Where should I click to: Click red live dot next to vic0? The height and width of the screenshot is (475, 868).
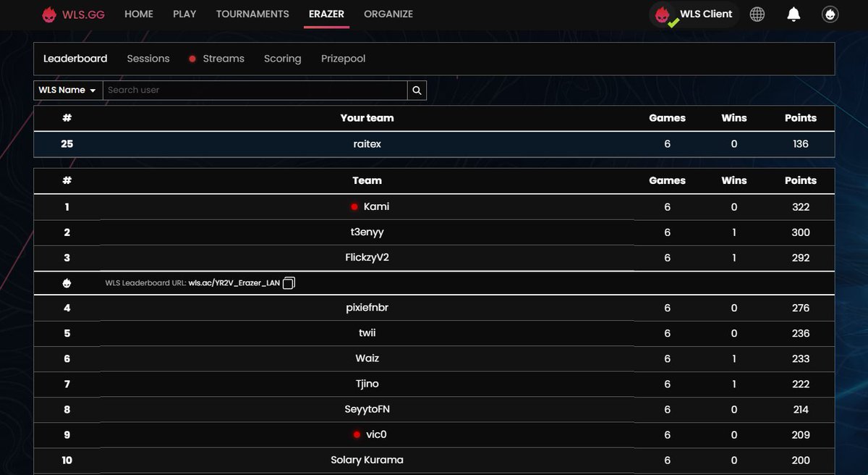pyautogui.click(x=357, y=435)
